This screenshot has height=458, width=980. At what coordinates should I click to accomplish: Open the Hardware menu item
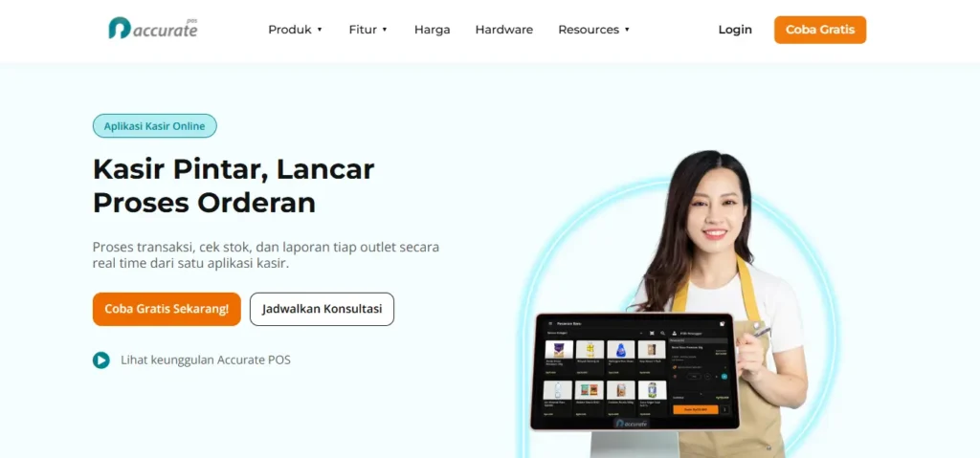[503, 30]
